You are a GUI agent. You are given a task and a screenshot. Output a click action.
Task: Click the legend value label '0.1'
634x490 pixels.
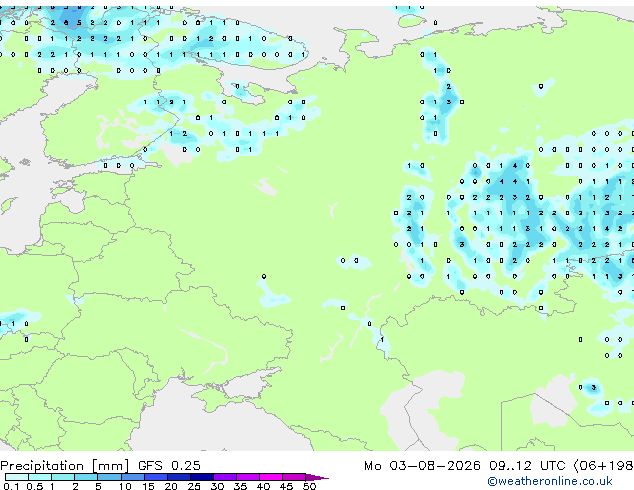[x=11, y=486]
